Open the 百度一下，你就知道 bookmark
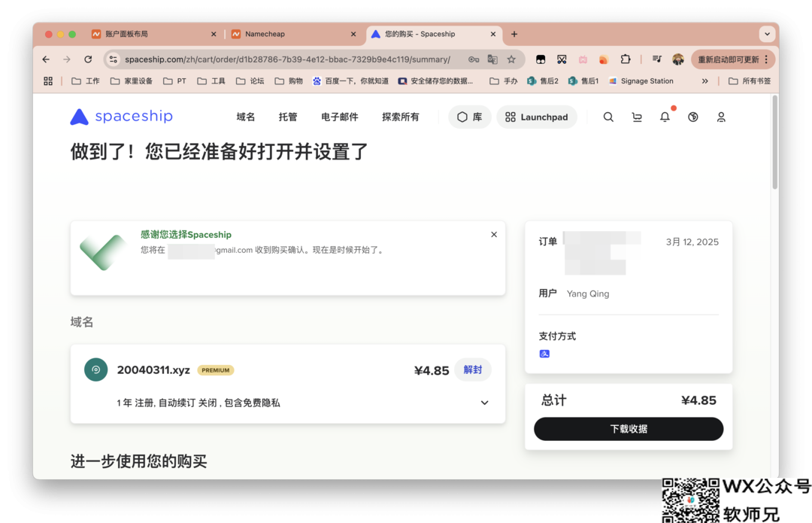This screenshot has height=523, width=812. 350,81
